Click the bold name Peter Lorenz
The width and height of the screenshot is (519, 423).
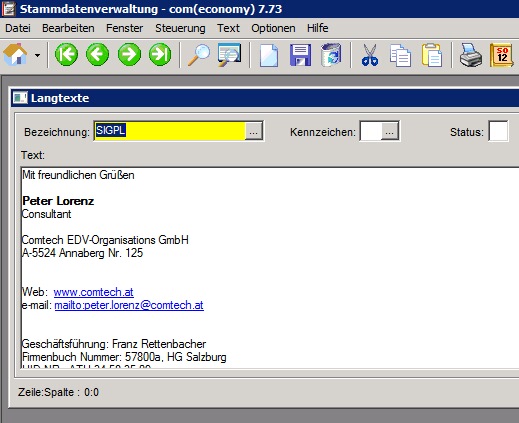pos(58,201)
